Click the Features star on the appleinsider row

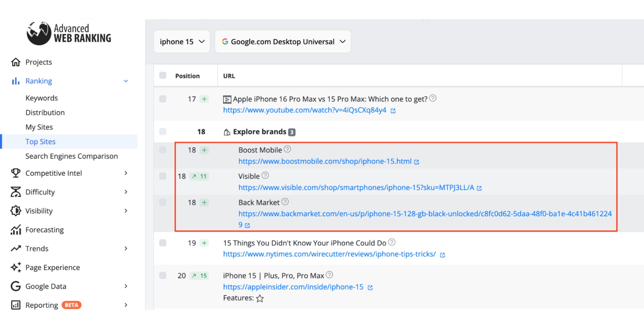(260, 298)
